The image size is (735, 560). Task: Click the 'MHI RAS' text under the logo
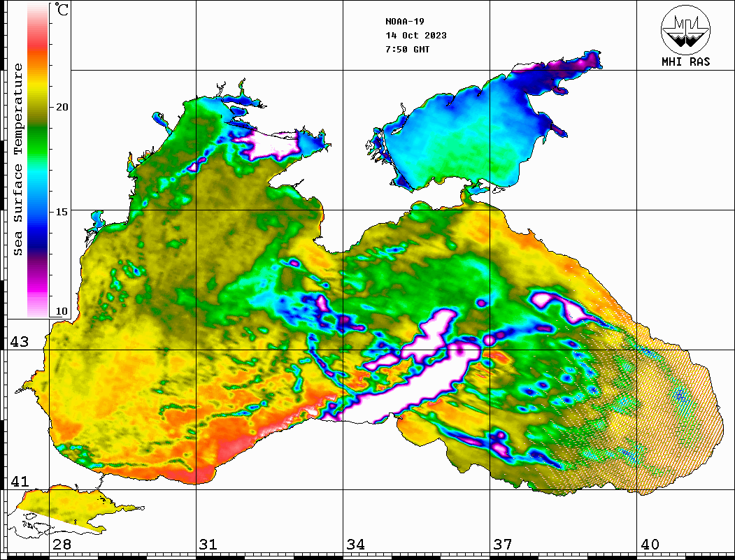coord(685,62)
